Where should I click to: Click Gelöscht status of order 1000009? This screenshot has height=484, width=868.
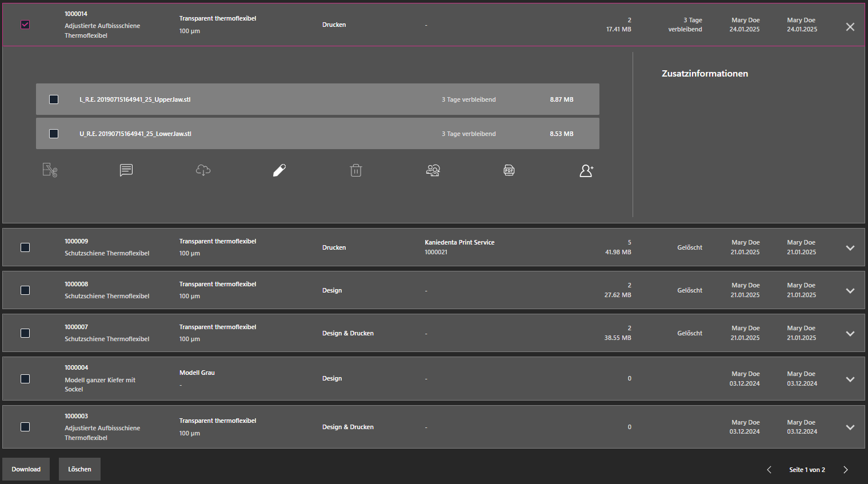[x=690, y=247]
